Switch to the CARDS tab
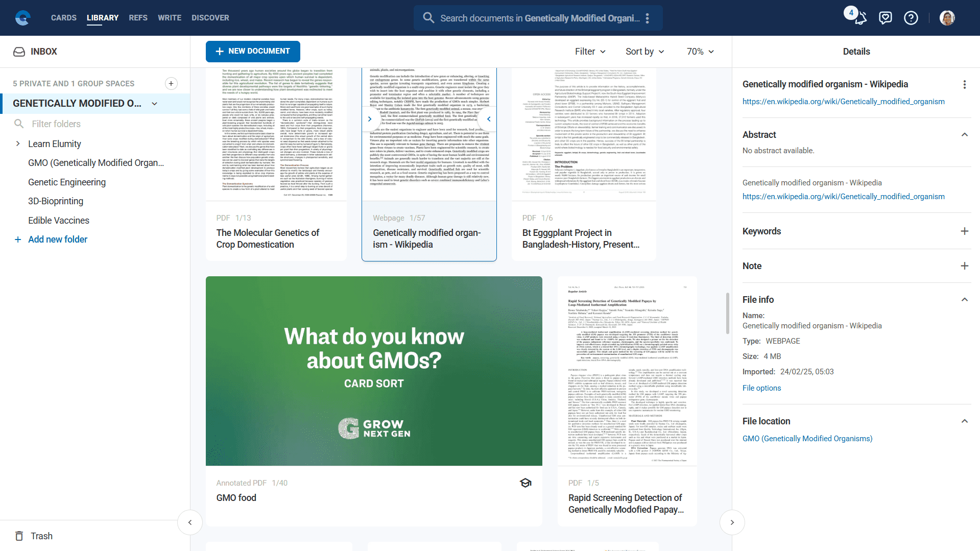Image resolution: width=980 pixels, height=551 pixels. 64,18
